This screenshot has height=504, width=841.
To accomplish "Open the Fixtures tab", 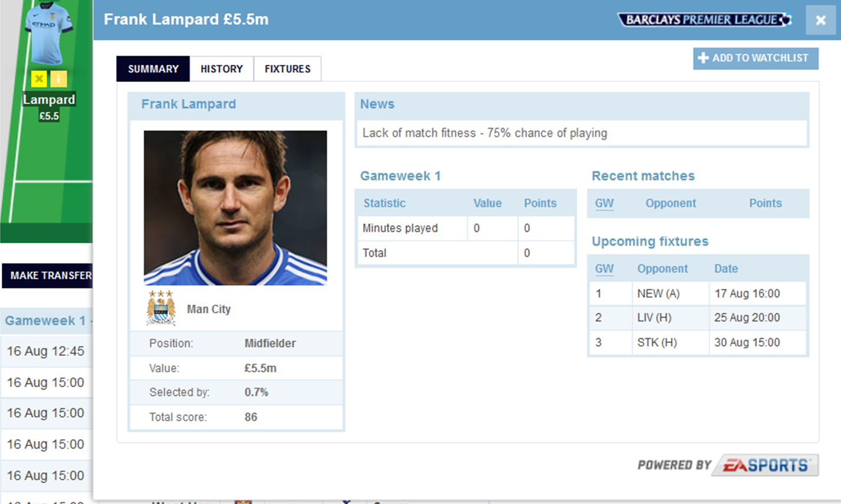I will click(x=287, y=69).
